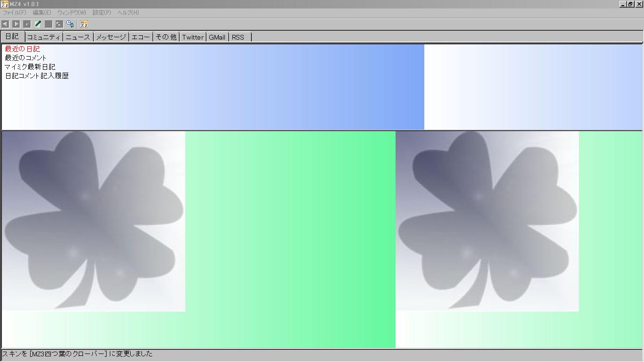Click the toolbar icon left of the pencil

tap(27, 24)
